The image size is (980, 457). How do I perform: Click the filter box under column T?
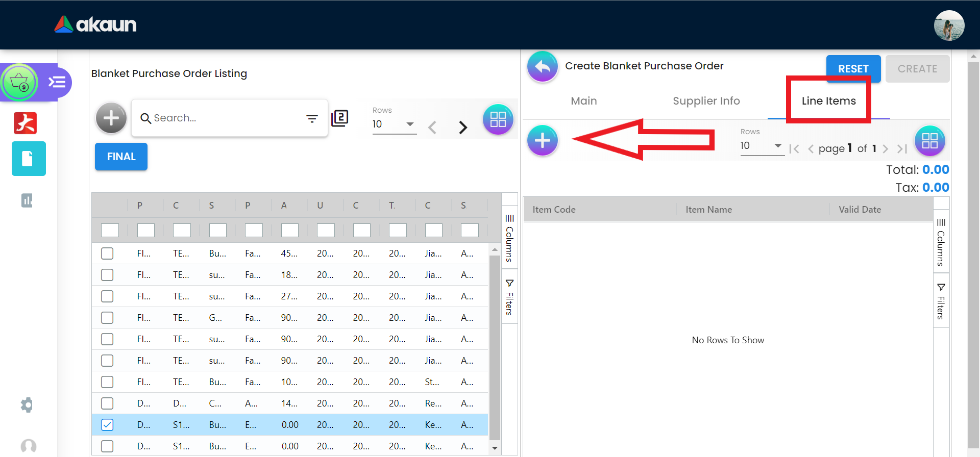pos(398,231)
